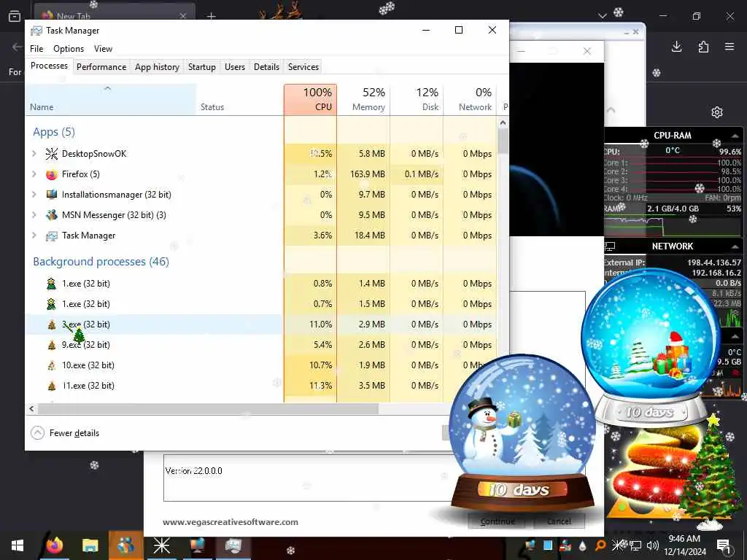Switch to the Performance tab
Viewport: 747px width, 560px height.
click(101, 66)
